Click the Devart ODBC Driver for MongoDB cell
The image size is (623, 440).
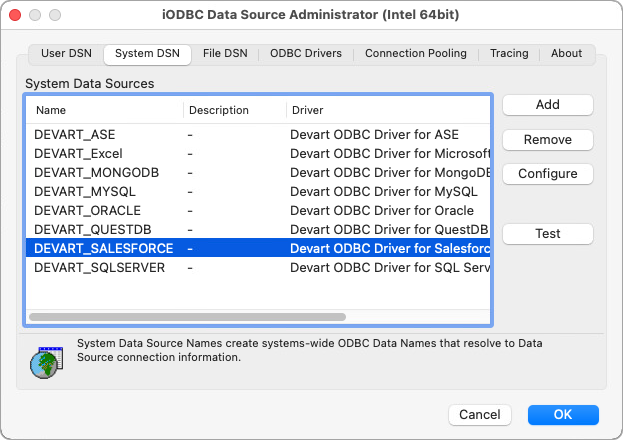(x=390, y=173)
